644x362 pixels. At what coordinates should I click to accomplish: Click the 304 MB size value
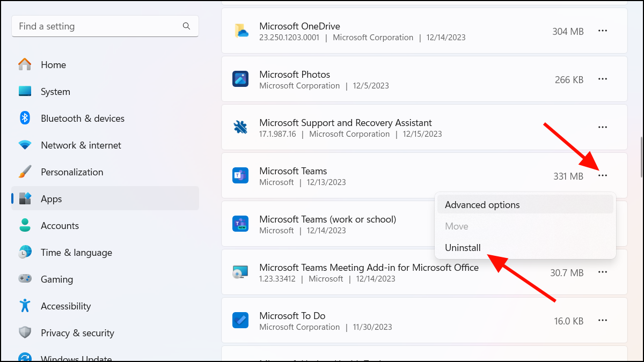pos(568,32)
